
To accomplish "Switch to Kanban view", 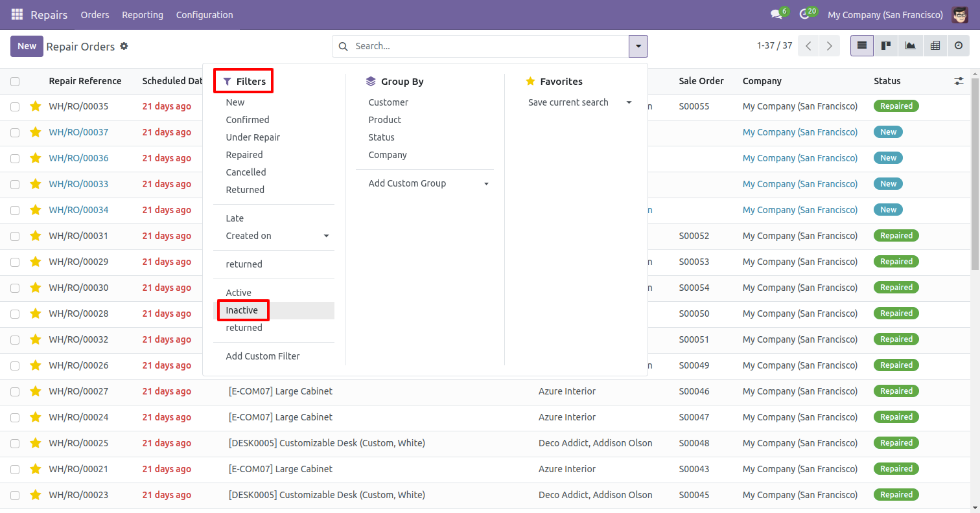I will tap(886, 46).
